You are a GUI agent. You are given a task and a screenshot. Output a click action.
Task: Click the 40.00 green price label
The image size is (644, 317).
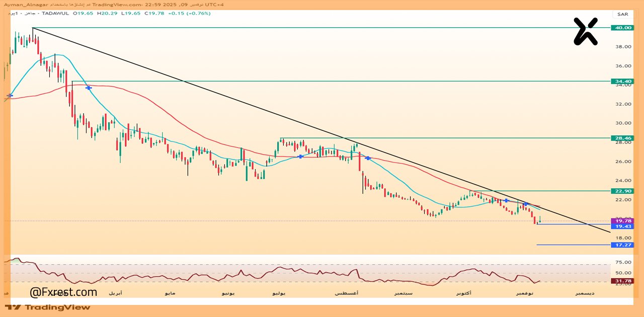622,28
